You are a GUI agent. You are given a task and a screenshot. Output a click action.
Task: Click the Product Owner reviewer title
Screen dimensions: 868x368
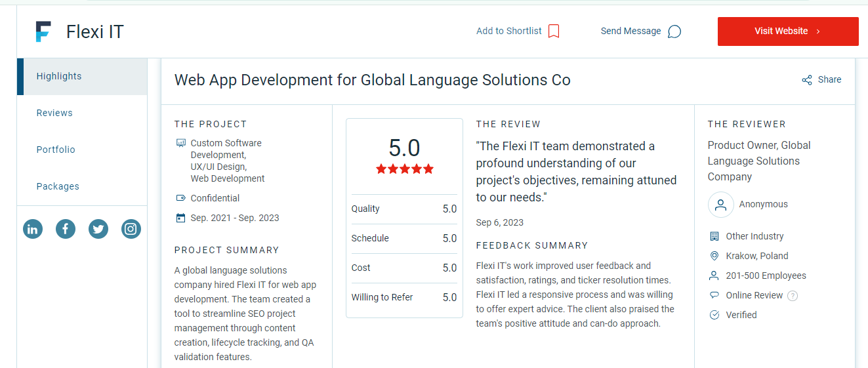pos(759,161)
